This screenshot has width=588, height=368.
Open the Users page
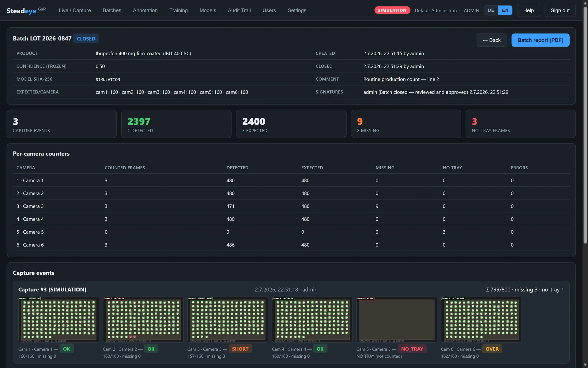269,10
